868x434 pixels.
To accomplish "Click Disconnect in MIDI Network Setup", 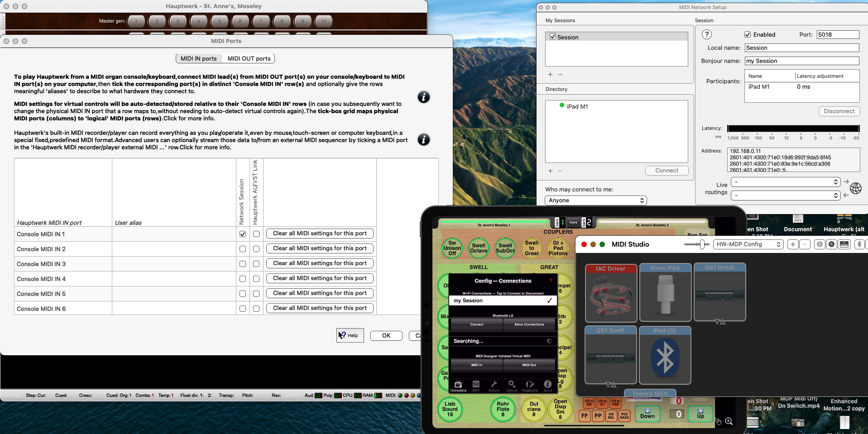I will 839,111.
